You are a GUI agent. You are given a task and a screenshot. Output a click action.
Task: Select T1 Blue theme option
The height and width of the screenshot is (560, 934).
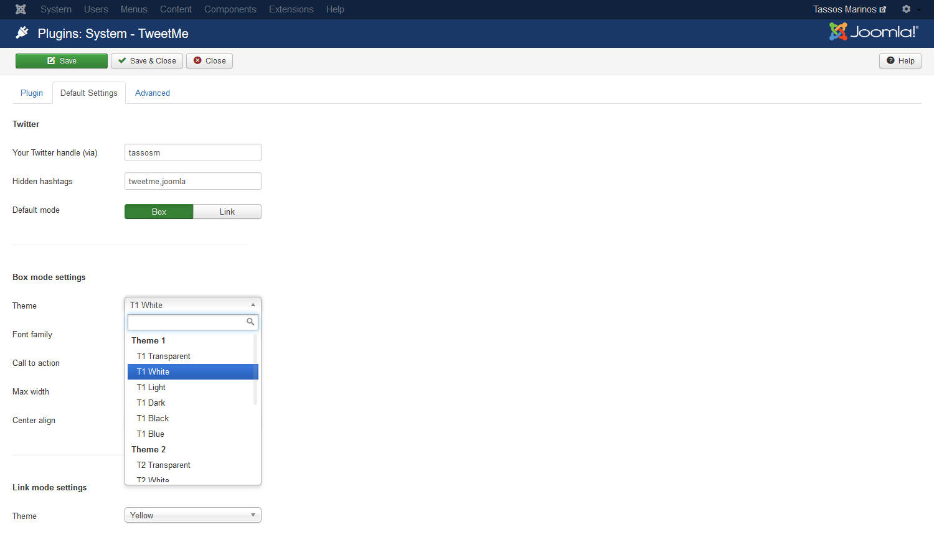pos(192,434)
